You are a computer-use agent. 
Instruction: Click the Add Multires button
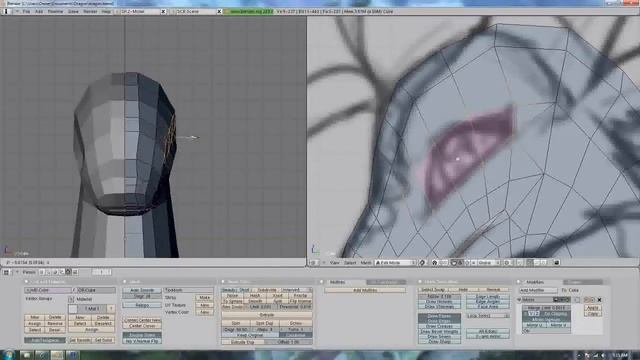[365, 290]
